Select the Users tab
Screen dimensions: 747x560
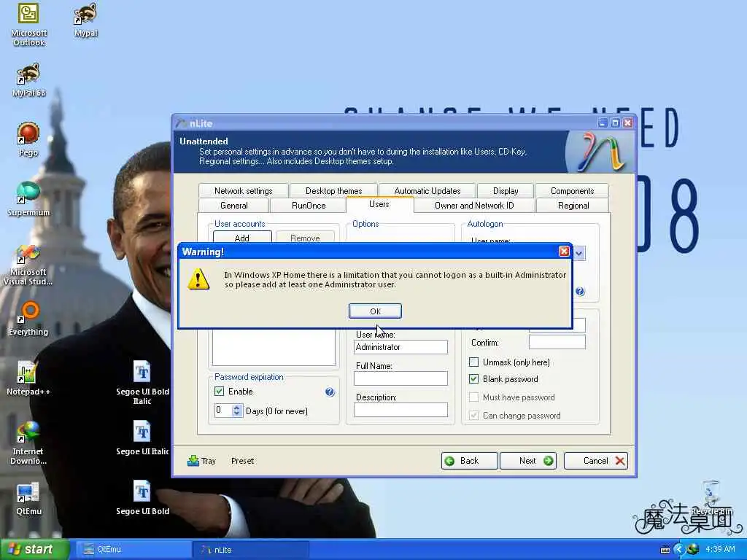[379, 204]
